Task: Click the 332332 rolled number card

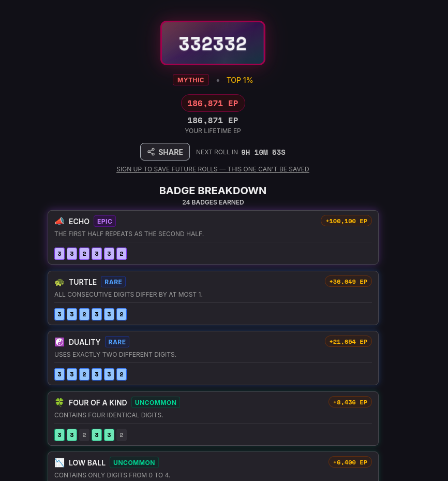Action: [213, 43]
